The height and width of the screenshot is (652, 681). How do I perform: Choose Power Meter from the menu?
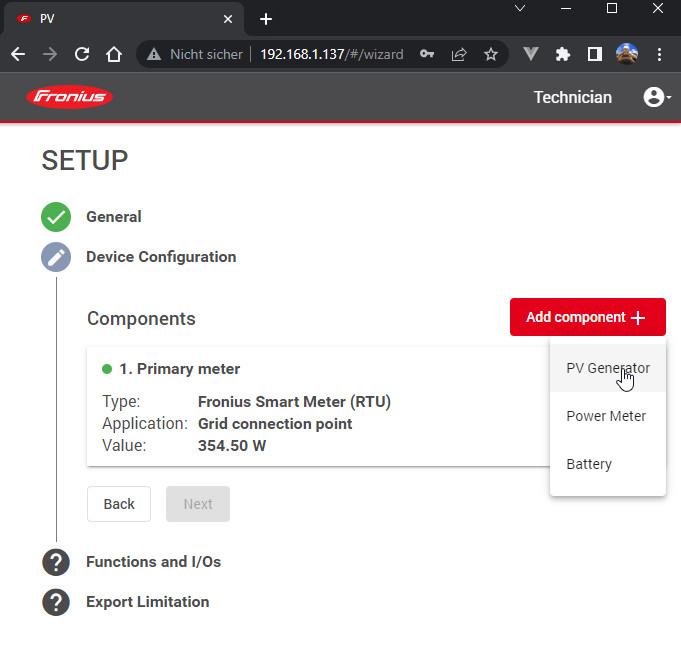tap(606, 416)
